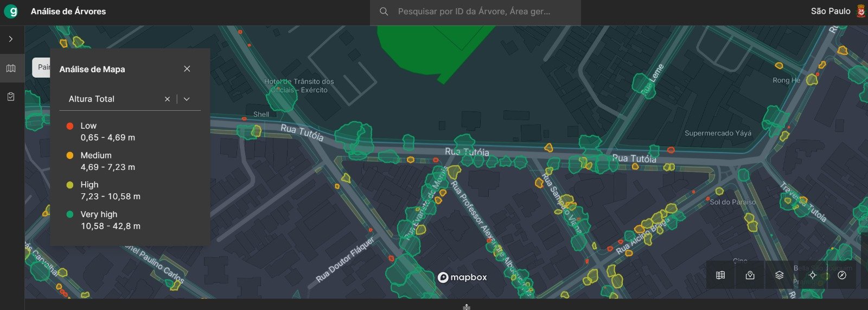This screenshot has width=868, height=310.
Task: Open the map view sidebar icon
Action: point(11,68)
